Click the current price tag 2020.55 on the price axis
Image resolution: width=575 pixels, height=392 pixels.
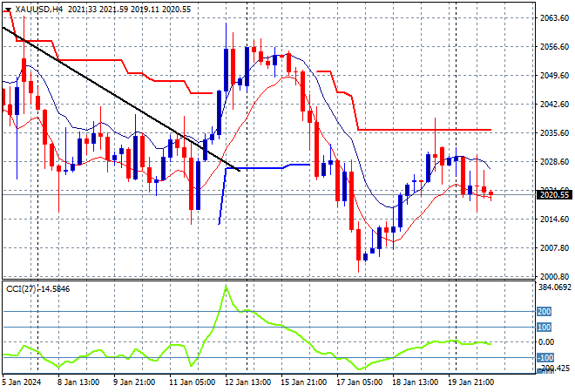554,195
